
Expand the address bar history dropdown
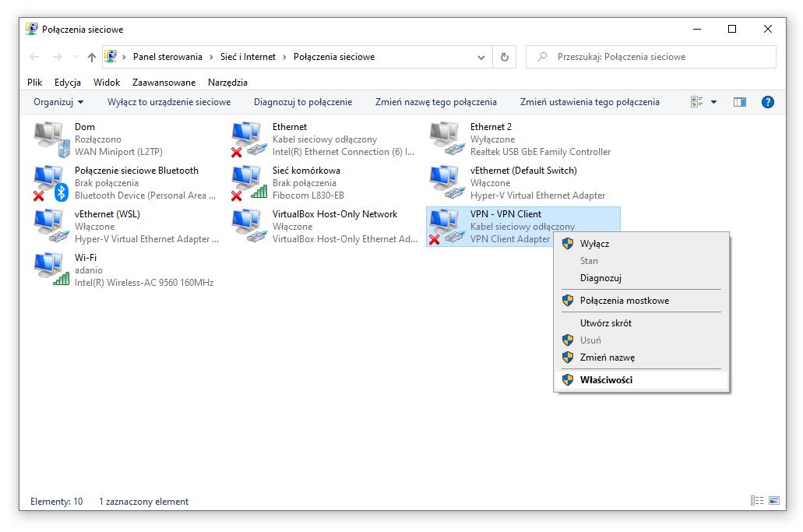click(481, 57)
